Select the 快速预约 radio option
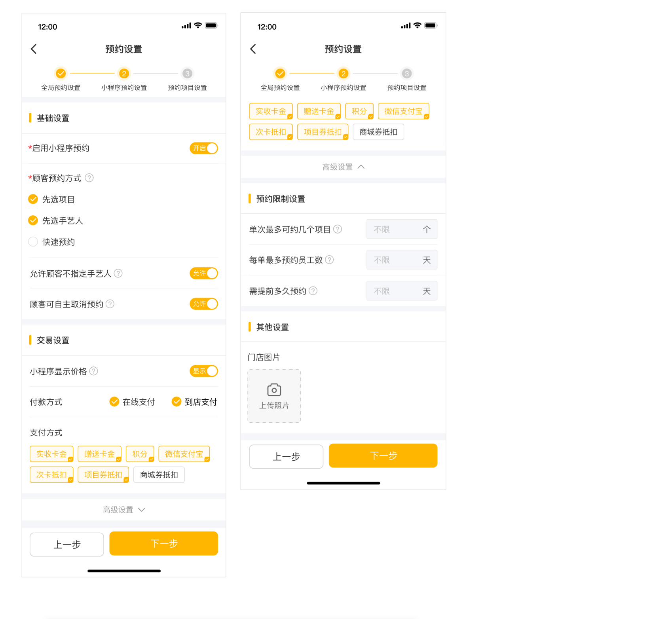Viewport: 672px width, 619px height. click(x=33, y=242)
